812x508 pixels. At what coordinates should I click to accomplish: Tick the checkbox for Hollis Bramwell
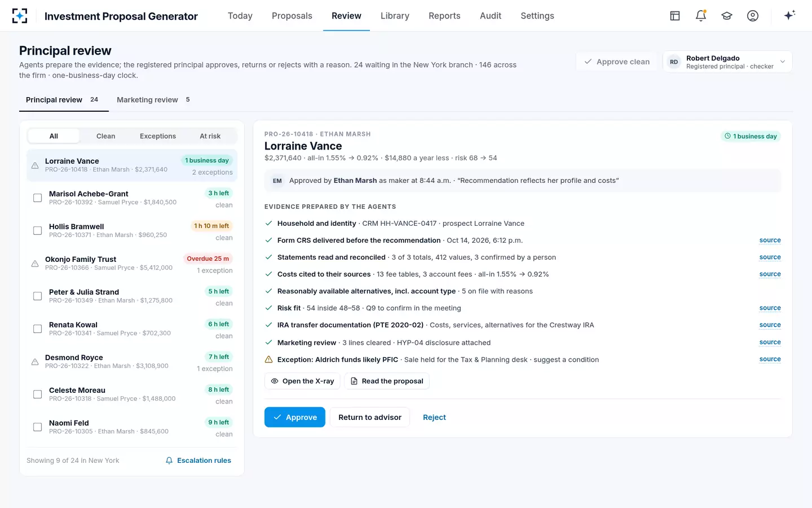38,231
